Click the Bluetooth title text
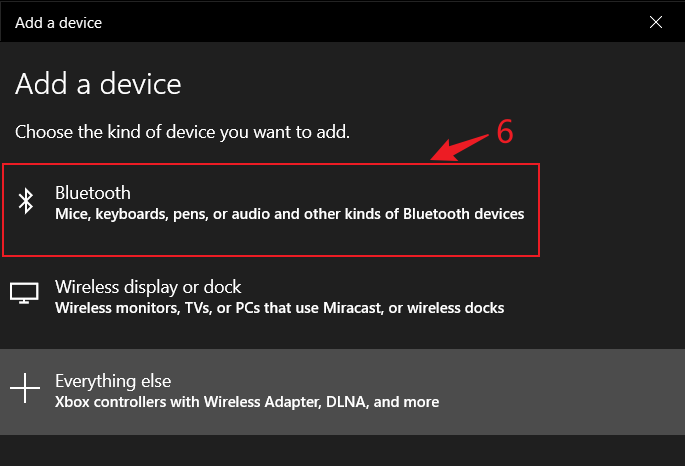 pos(93,193)
